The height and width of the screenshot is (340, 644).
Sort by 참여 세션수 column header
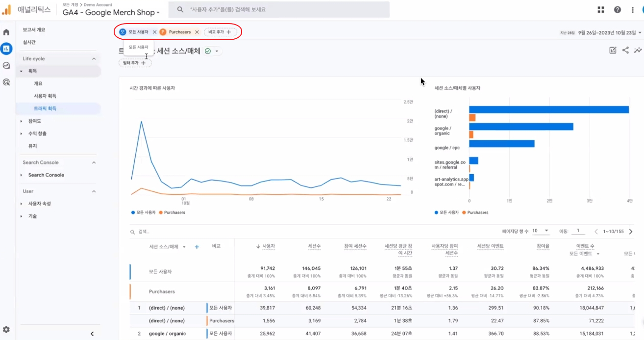tap(355, 246)
